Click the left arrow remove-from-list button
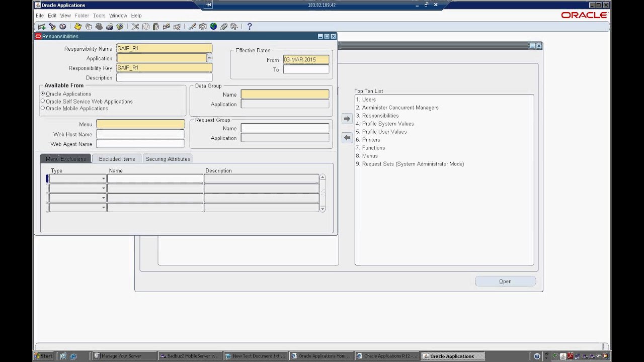The height and width of the screenshot is (362, 644). coord(347,137)
